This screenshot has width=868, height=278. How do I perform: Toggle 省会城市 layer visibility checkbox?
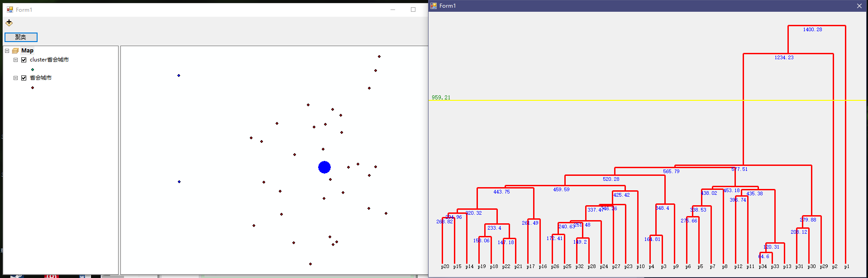24,78
